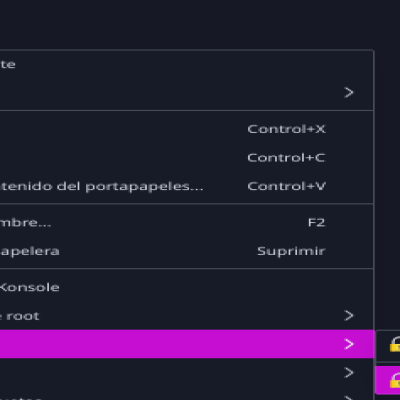Choose the trash entry with the Suprimir shortcut
This screenshot has width=400, height=400.
[x=187, y=251]
